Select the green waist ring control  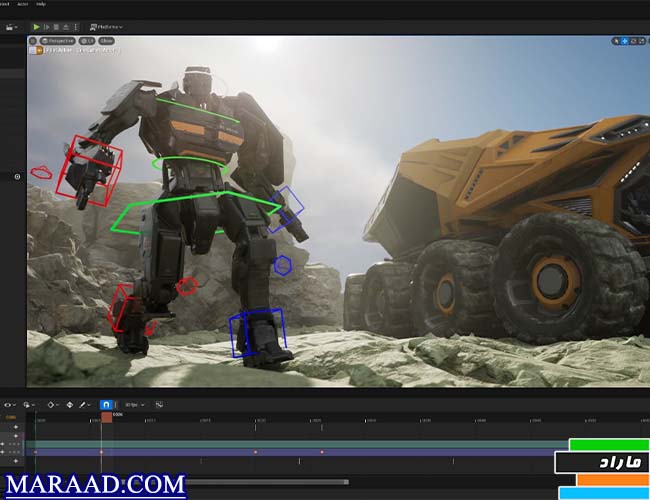189,165
